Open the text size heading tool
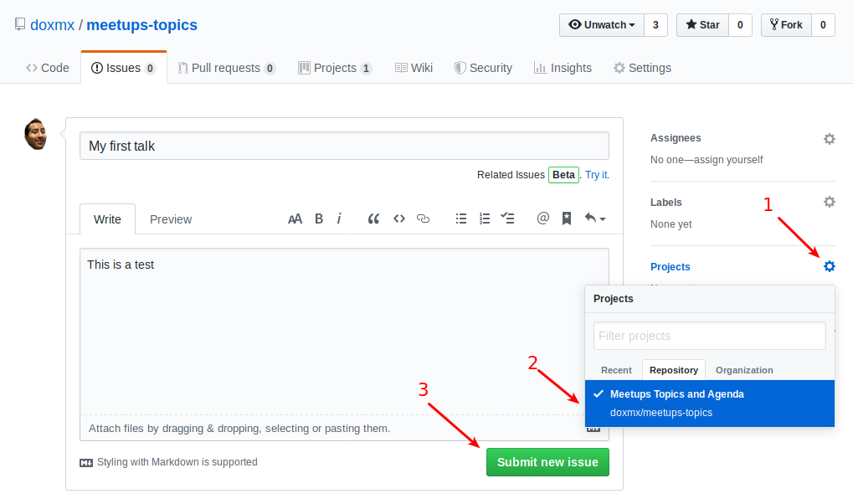The image size is (853, 504). [295, 219]
